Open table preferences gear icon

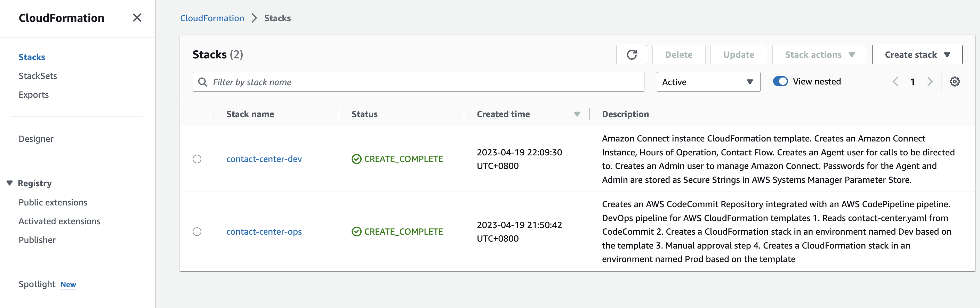(x=955, y=82)
